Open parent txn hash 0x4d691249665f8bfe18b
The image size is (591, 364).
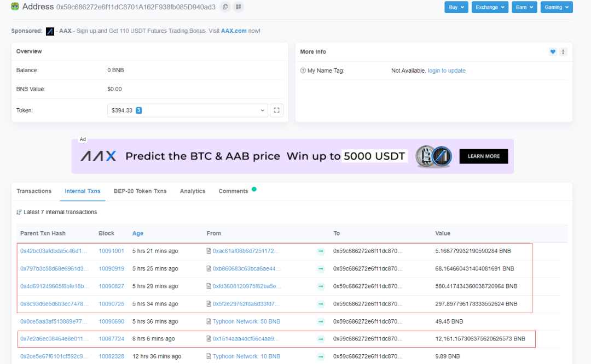pyautogui.click(x=55, y=286)
